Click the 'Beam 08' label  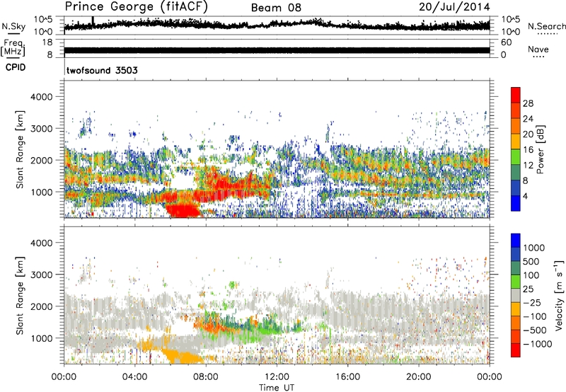(276, 8)
